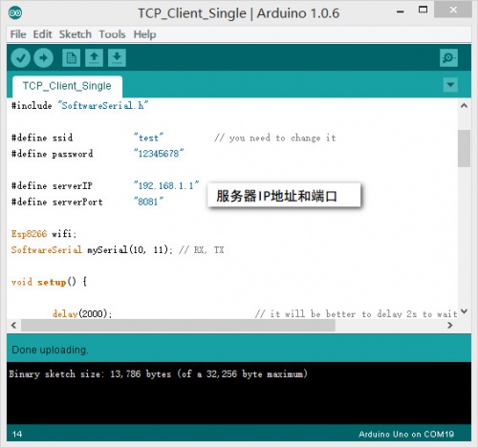Open the Edit menu

[42, 34]
